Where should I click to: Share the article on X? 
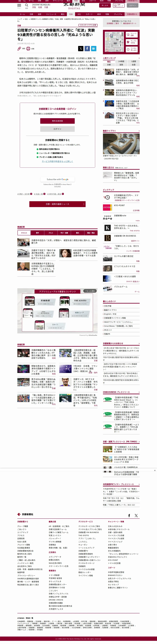(x=80, y=49)
